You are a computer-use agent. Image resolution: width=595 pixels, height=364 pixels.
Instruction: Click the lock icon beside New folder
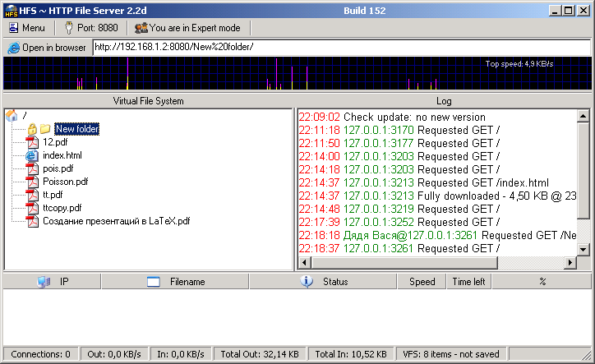[32, 129]
